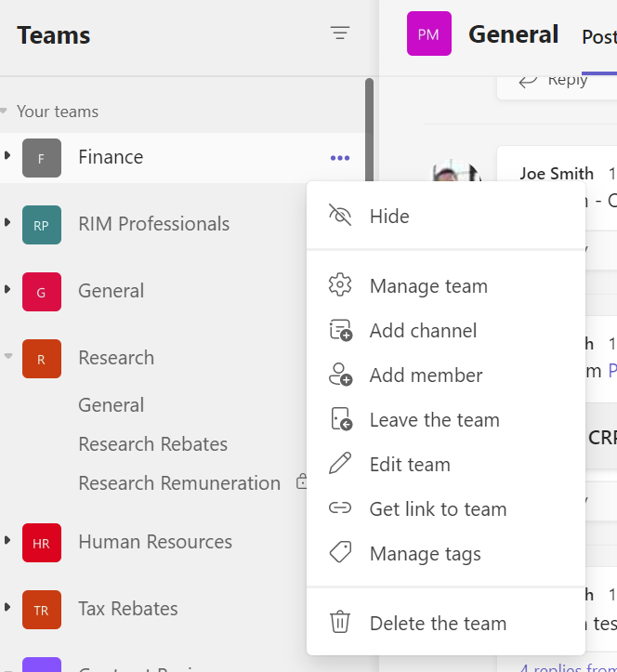Select the Research team R avatar
This screenshot has width=617, height=672.
[x=42, y=359]
